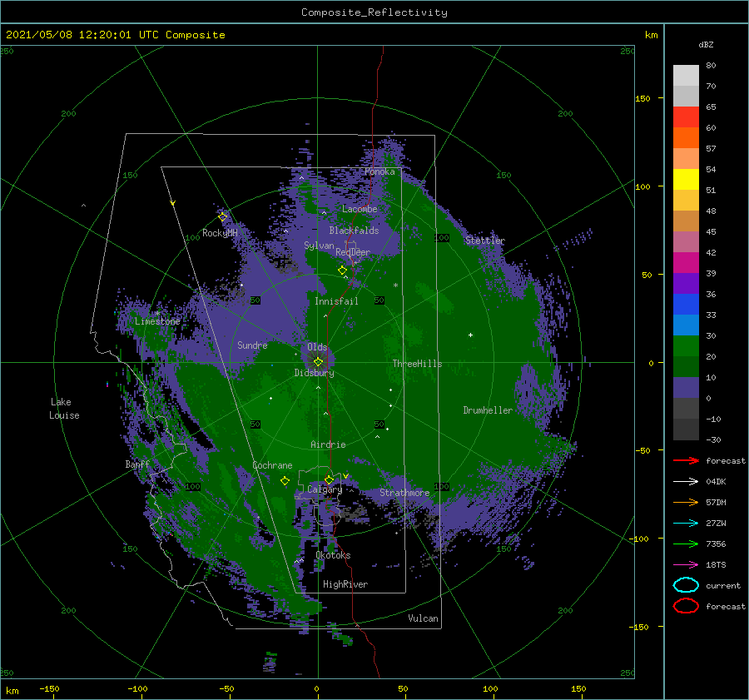This screenshot has height=700, width=749.
Task: Click the Blackfalds city label
Action: (x=354, y=231)
